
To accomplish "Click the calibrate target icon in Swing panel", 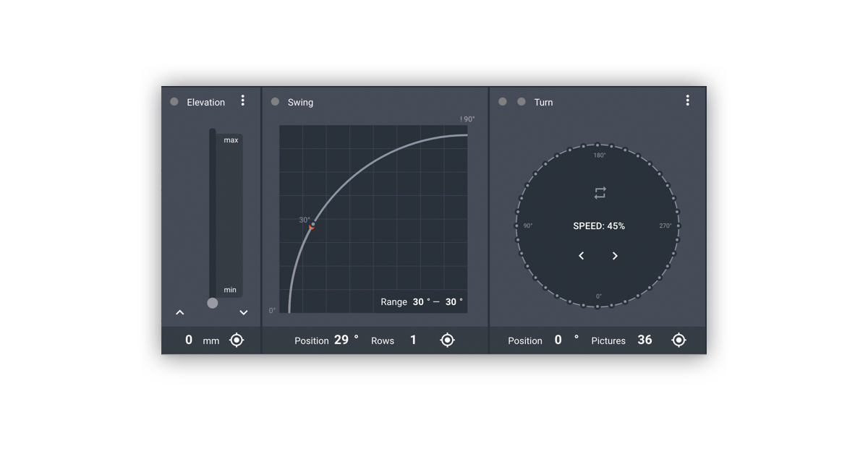I will [x=447, y=340].
